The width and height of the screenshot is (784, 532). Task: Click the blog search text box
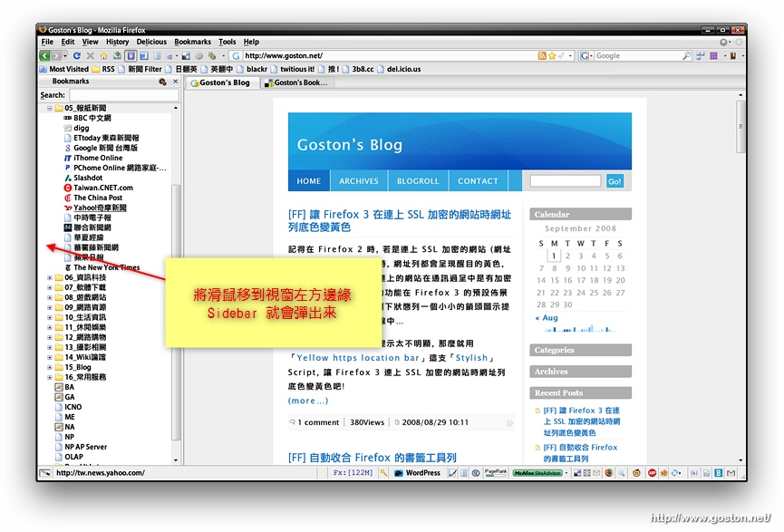tap(565, 181)
